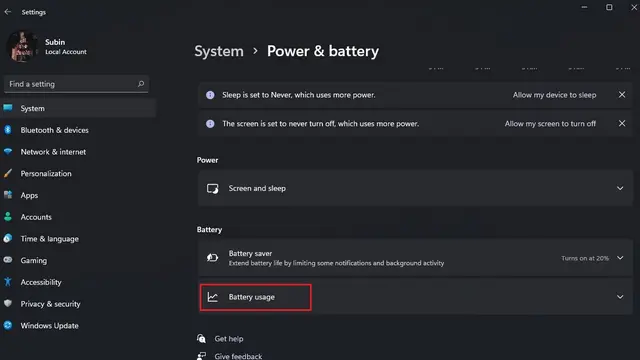Open the Get help link
The height and width of the screenshot is (360, 640).
coord(229,338)
